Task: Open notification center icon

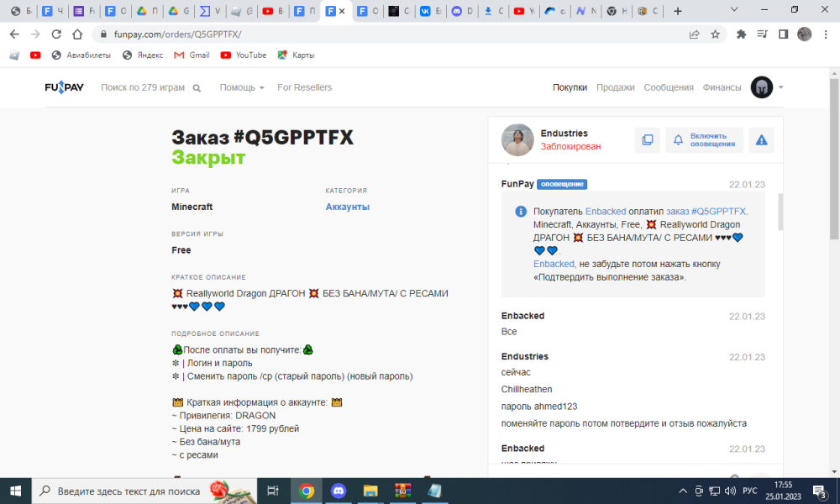Action: click(x=820, y=491)
